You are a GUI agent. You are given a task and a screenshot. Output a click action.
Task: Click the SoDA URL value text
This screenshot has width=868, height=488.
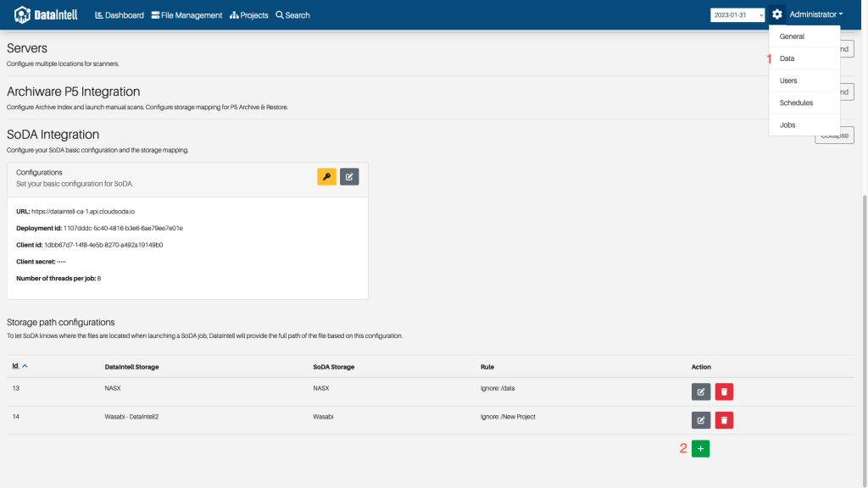coord(83,211)
